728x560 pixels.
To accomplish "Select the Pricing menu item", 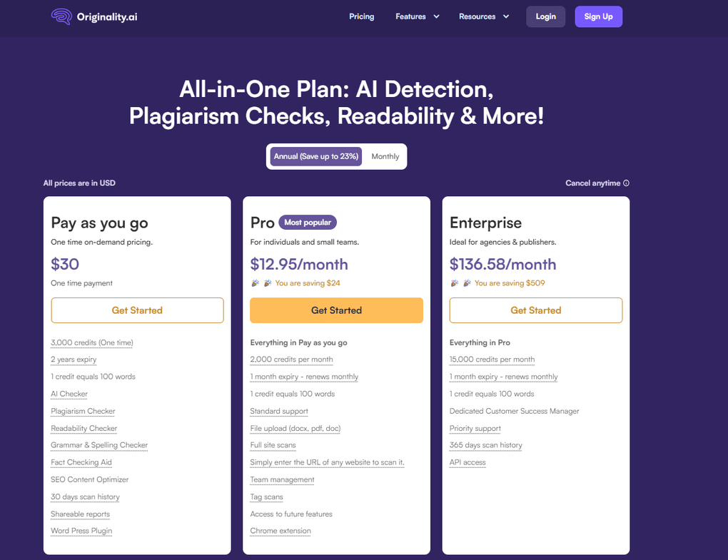I will [x=361, y=16].
